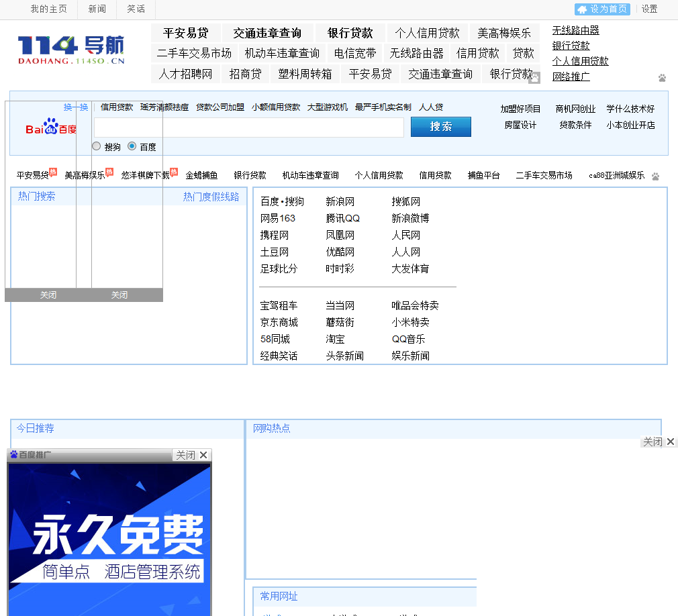The image size is (678, 616).
Task: Open 新浪网 site link
Action: (340, 201)
